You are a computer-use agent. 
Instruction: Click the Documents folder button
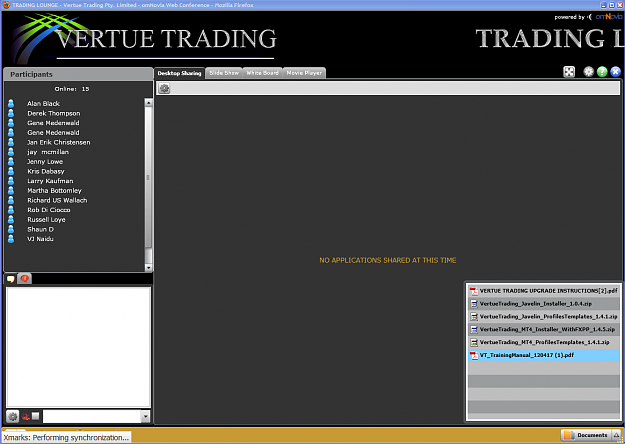click(x=586, y=435)
